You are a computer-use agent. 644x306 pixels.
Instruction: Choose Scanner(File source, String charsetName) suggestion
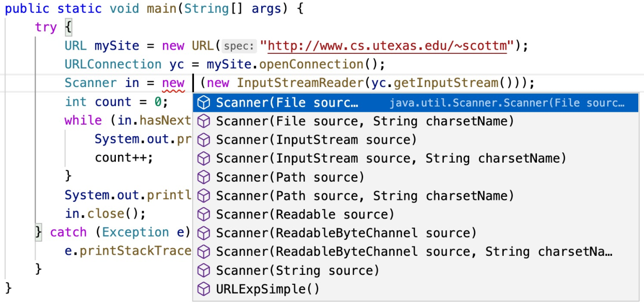tap(416, 121)
